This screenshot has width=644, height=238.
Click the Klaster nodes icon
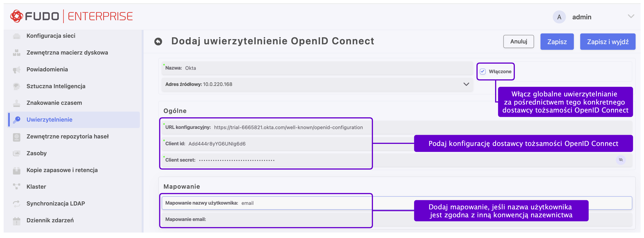pyautogui.click(x=17, y=187)
